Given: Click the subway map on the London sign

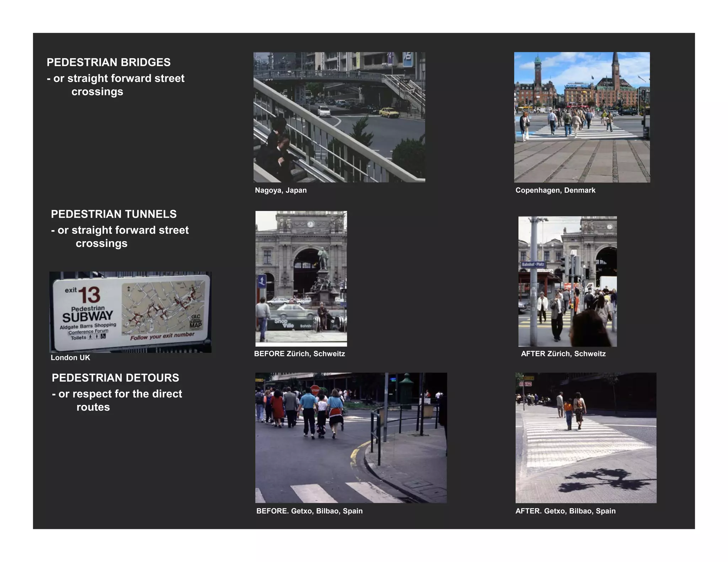Looking at the screenshot, I should pos(163,308).
